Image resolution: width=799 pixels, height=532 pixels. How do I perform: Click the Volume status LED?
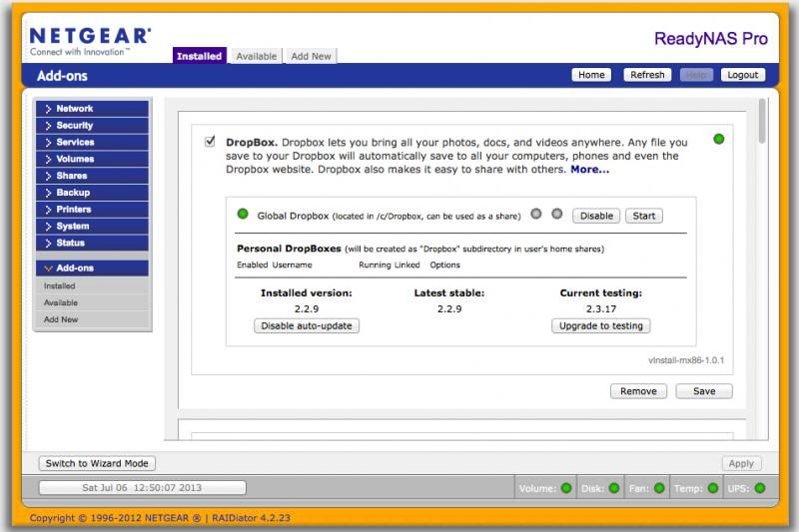(566, 488)
